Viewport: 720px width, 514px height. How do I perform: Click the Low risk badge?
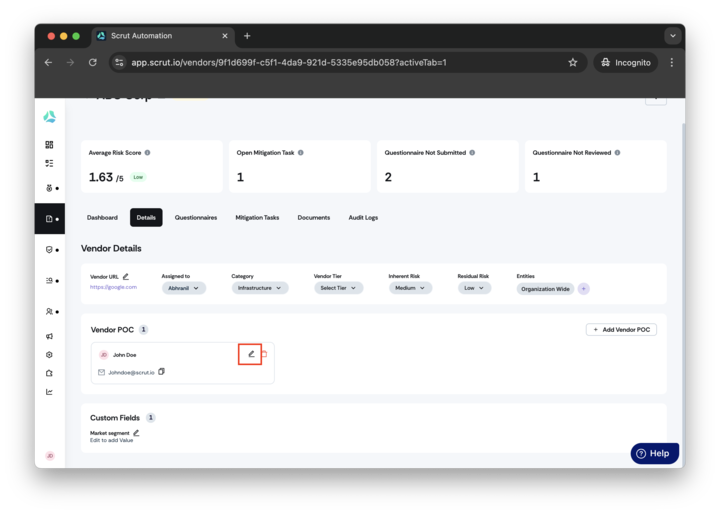pyautogui.click(x=138, y=177)
